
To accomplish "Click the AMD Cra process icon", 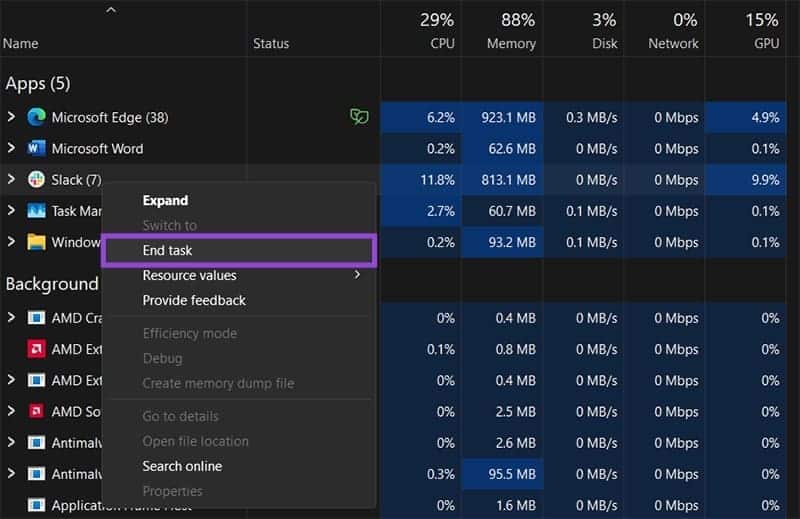I will (x=36, y=318).
